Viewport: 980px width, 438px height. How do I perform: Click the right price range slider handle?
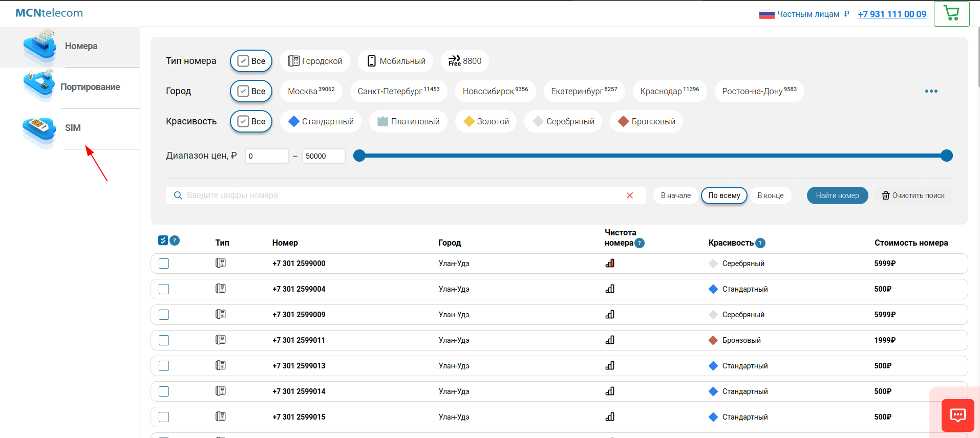[947, 156]
